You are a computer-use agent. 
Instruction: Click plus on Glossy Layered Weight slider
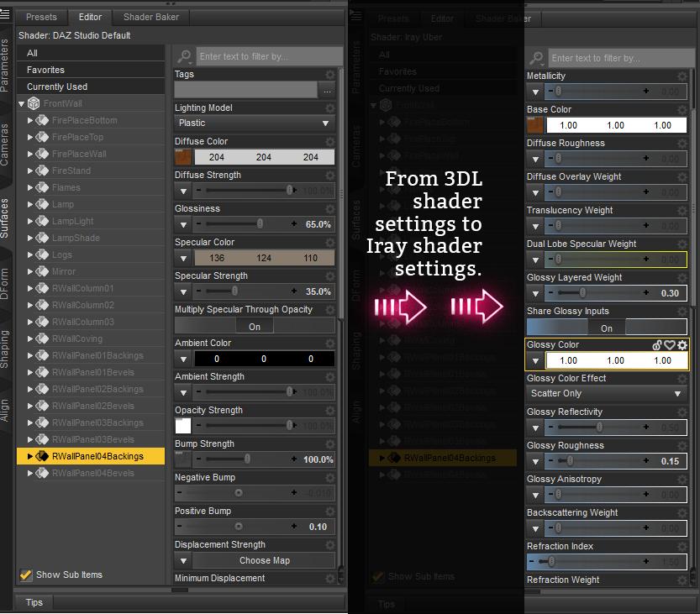pyautogui.click(x=646, y=292)
